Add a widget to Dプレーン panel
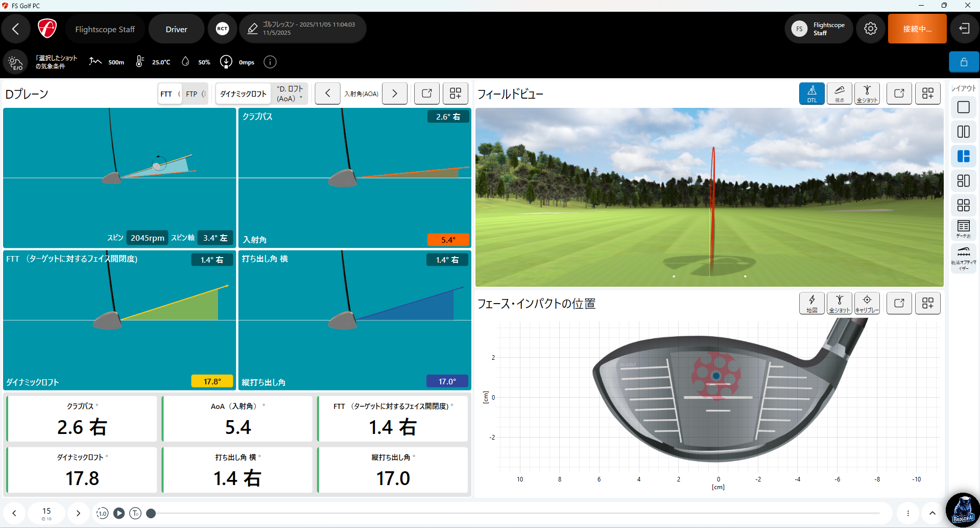Screen dimensions: 980x528 (x=456, y=94)
